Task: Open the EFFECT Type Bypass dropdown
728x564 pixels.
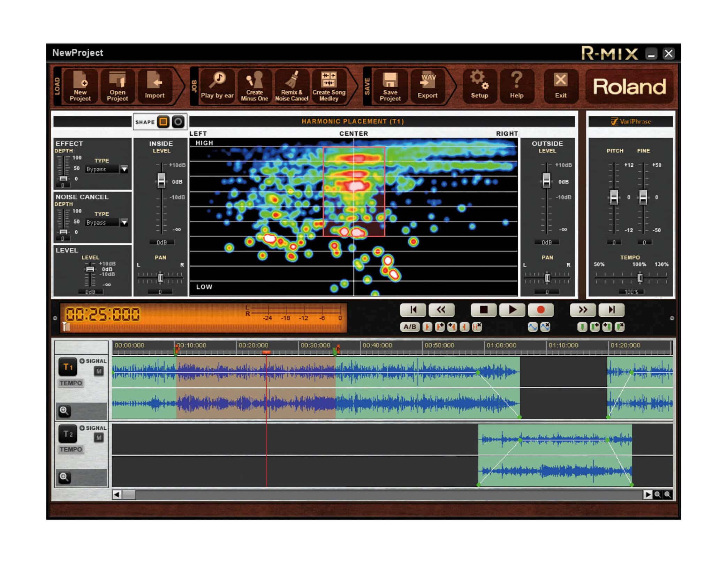Action: tap(124, 169)
